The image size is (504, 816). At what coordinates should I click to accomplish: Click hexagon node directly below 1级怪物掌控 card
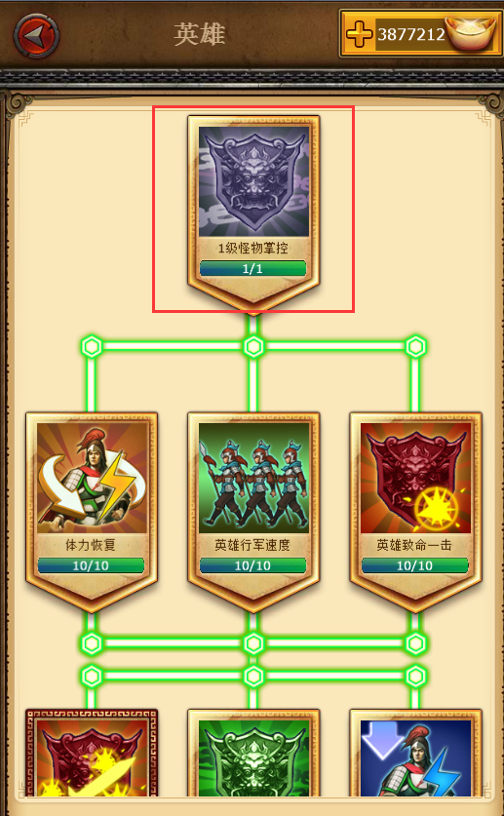click(x=253, y=347)
